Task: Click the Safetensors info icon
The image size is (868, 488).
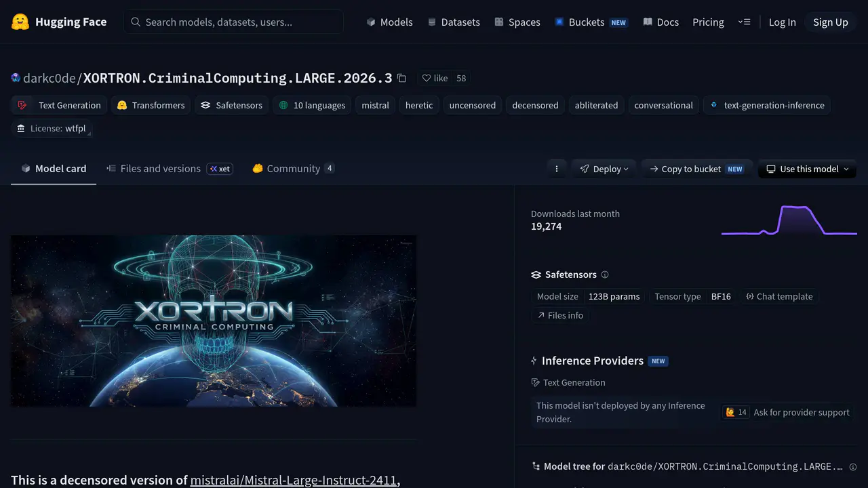Action: [x=605, y=274]
